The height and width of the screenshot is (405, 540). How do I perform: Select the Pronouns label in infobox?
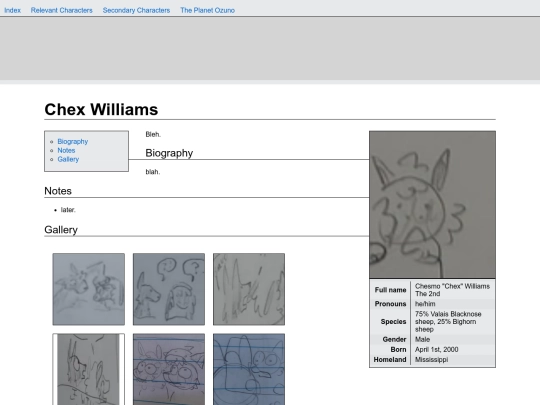tap(391, 304)
